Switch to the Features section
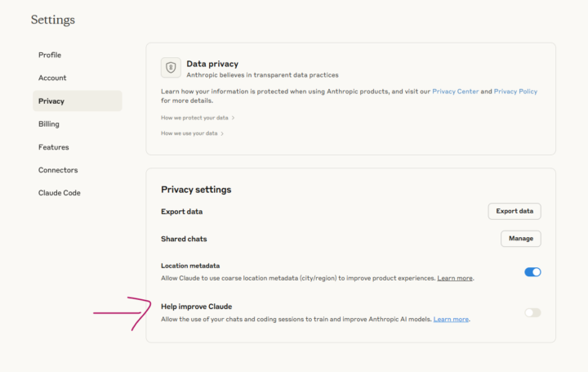 tap(53, 147)
